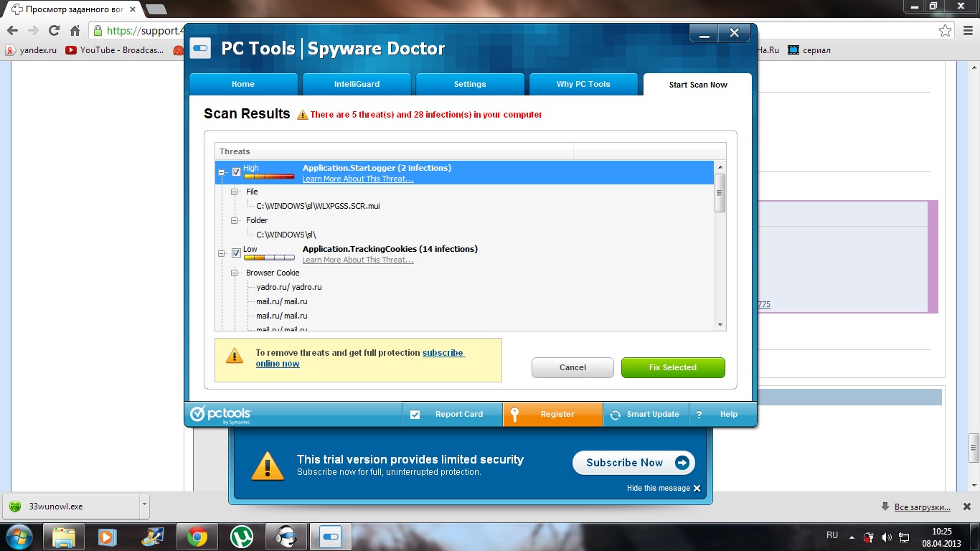Click the Help question mark icon

(x=699, y=415)
